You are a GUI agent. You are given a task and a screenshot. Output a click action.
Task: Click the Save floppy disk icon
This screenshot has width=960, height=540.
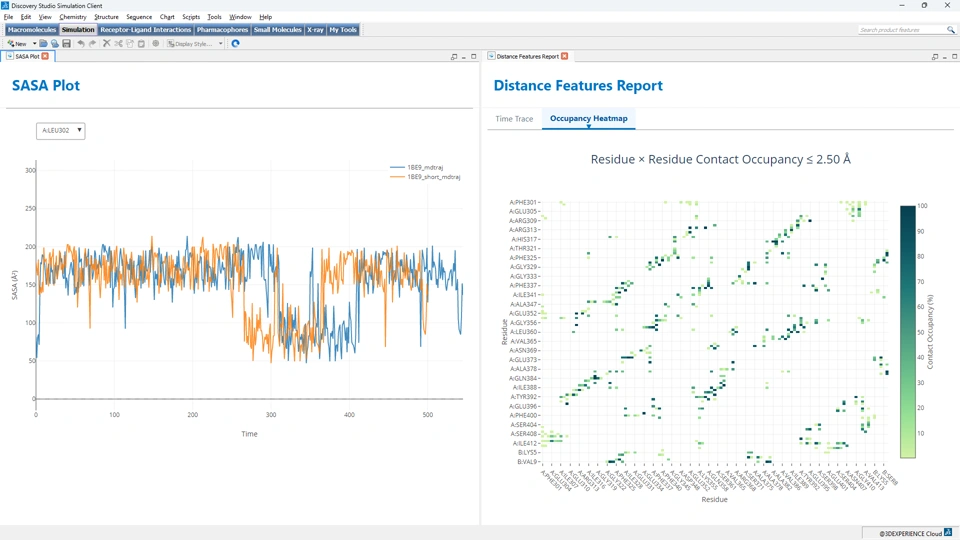point(67,44)
